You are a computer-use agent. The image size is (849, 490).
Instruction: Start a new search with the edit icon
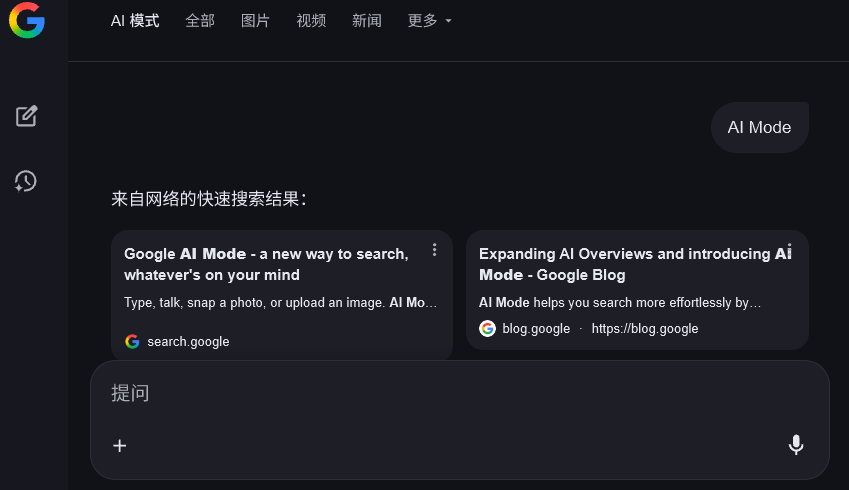(26, 116)
